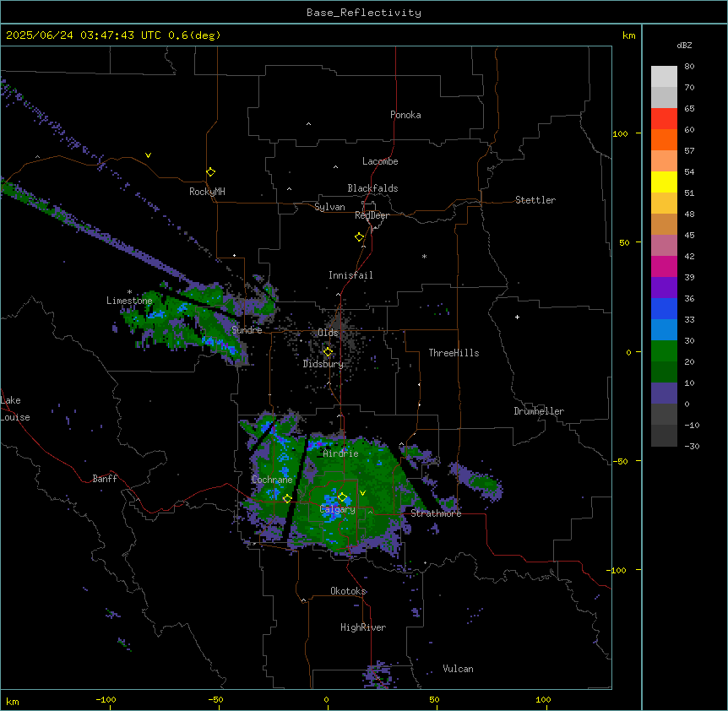Viewport: 728px width, 711px height.
Task: Click the yellow diamond marker above RockyMH
Action: click(210, 172)
